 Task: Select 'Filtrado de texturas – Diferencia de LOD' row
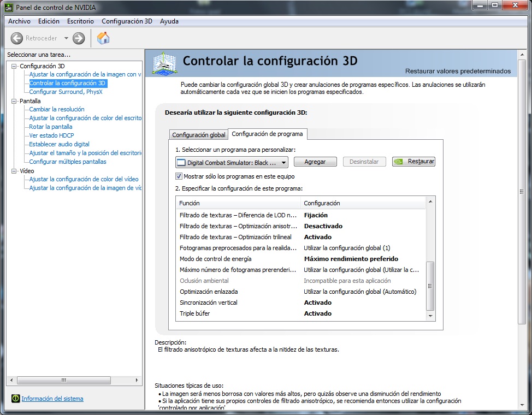coord(300,215)
